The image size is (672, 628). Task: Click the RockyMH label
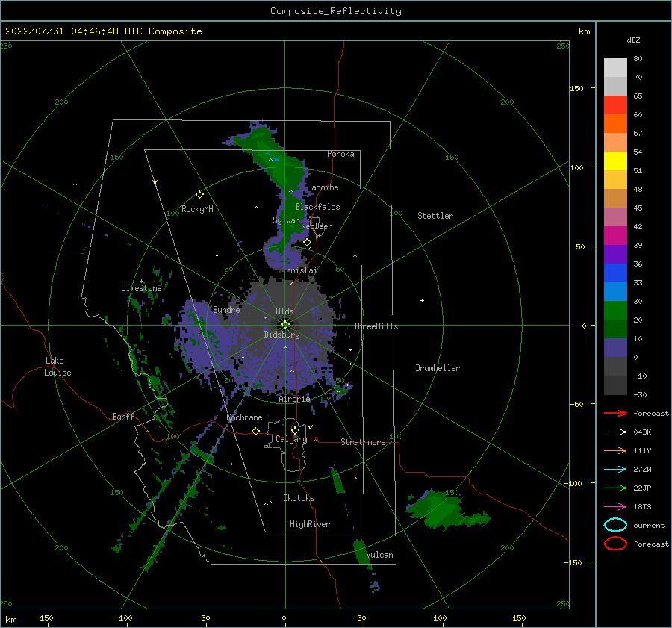(x=197, y=209)
